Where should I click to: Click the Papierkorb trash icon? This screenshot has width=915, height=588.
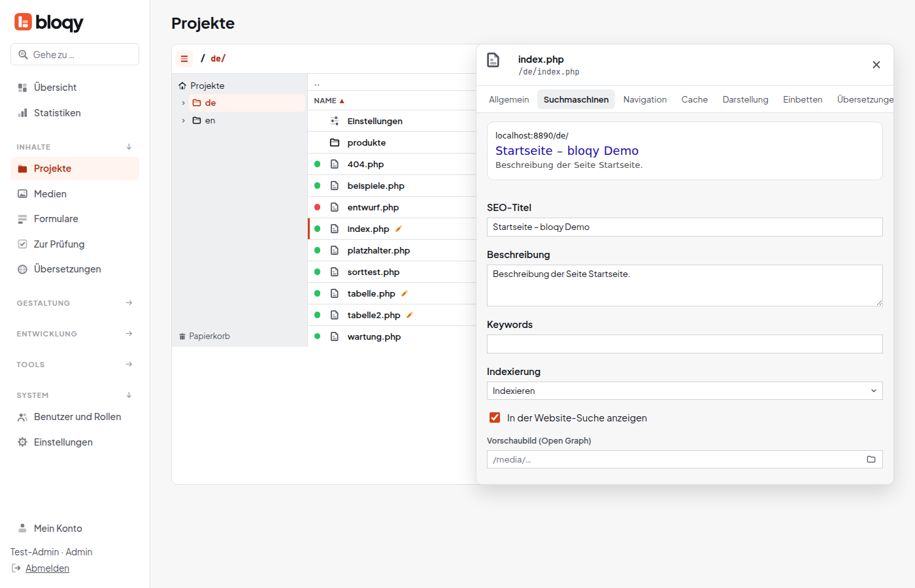click(182, 336)
